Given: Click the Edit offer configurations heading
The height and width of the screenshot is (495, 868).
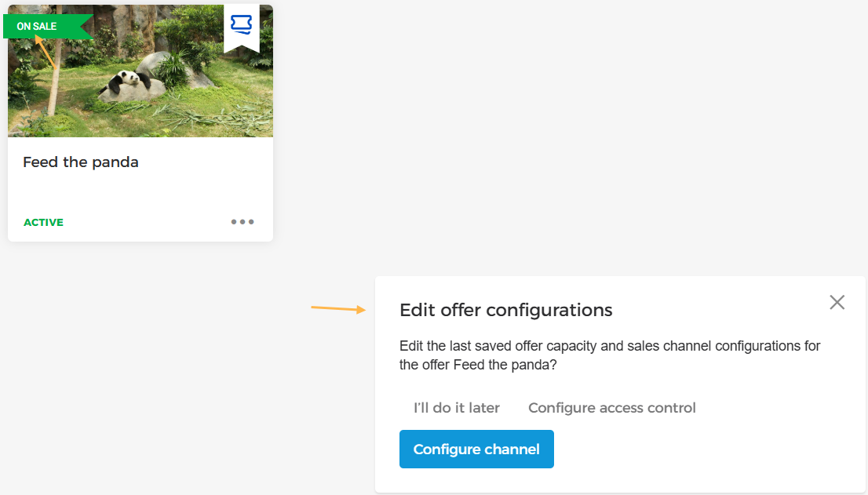Looking at the screenshot, I should pyautogui.click(x=505, y=310).
